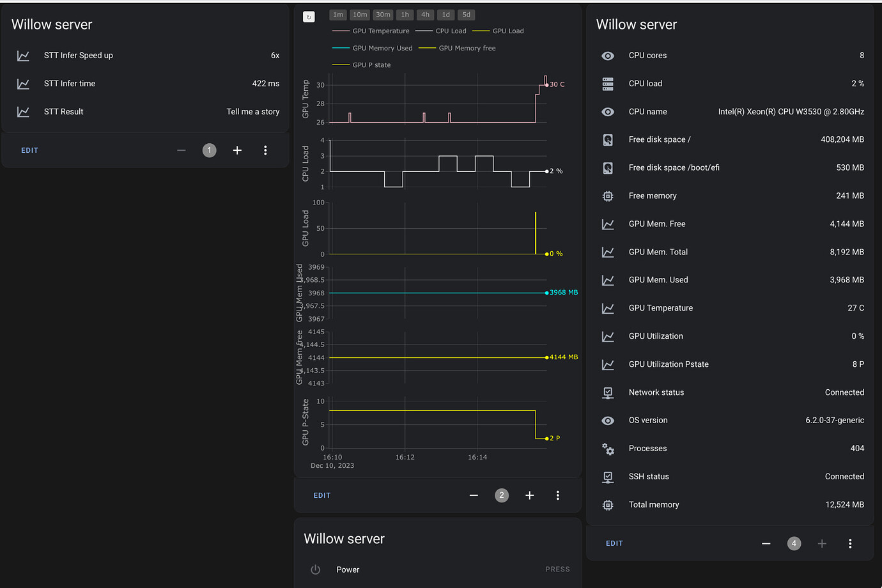
Task: Decrease position on the sensors card
Action: pos(766,543)
